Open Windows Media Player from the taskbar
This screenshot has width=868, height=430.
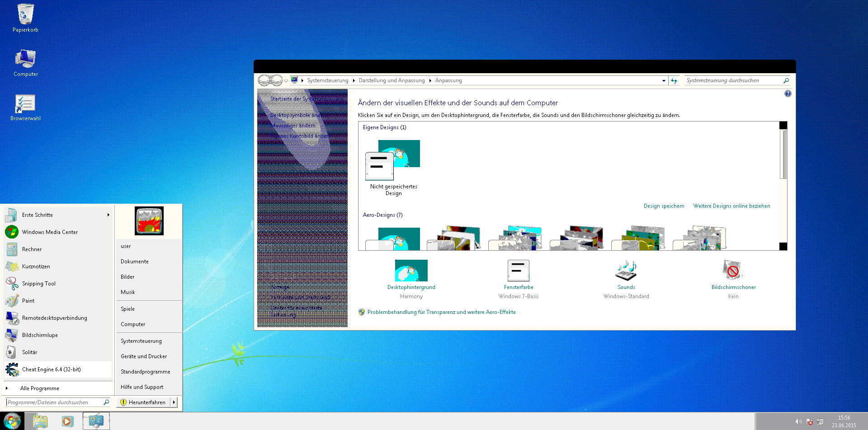67,421
